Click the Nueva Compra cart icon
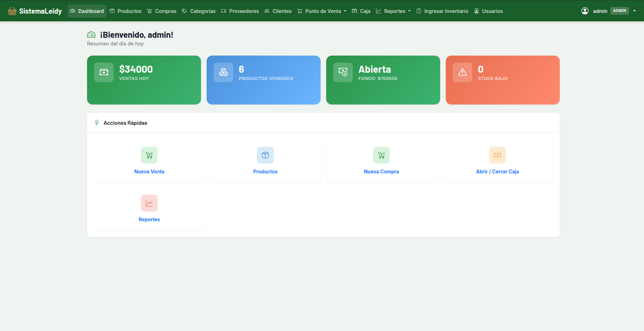The height and width of the screenshot is (331, 644). [381, 155]
